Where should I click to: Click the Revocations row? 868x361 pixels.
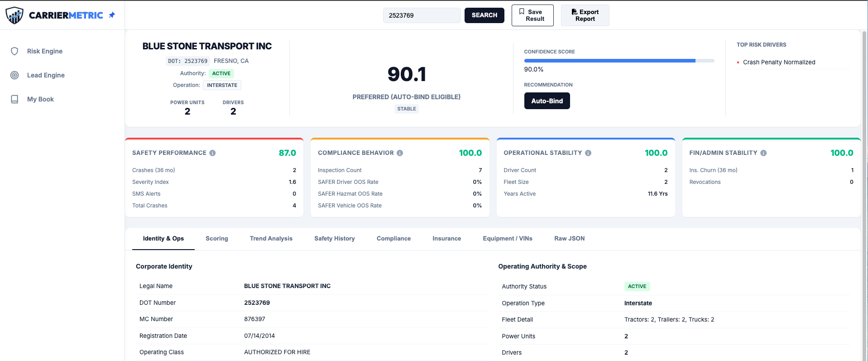pos(771,182)
